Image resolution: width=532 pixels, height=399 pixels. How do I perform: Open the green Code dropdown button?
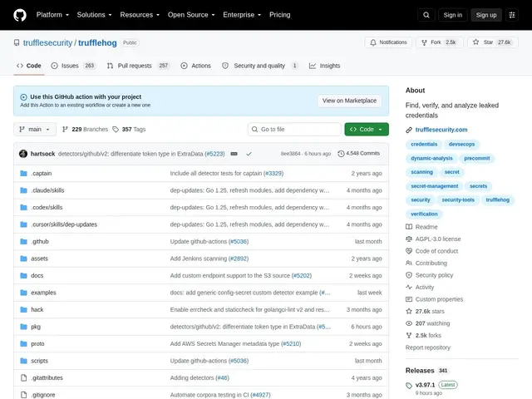tap(367, 130)
